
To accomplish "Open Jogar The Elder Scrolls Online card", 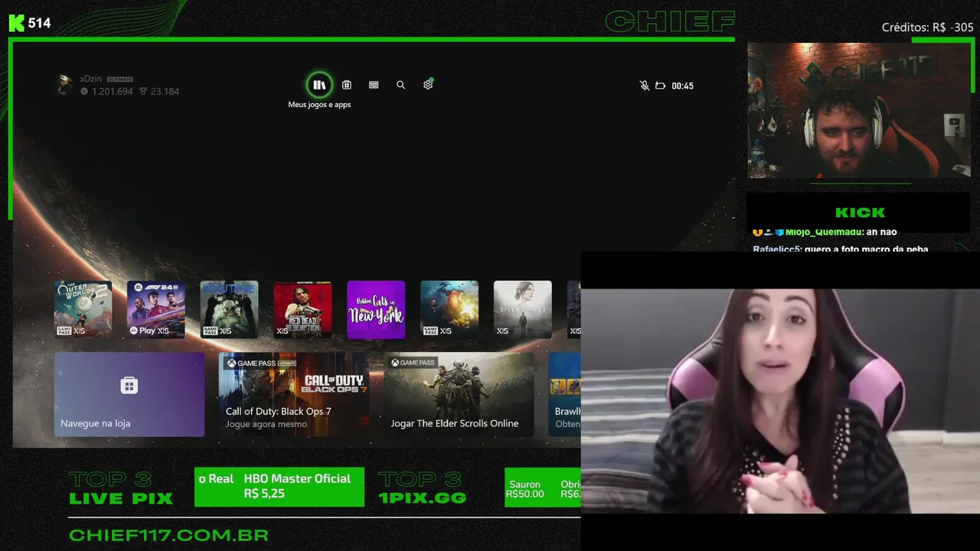I will [459, 394].
